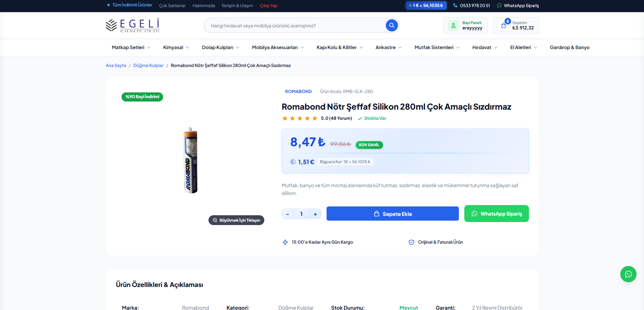The height and width of the screenshot is (310, 644).
Task: Click the five-star rating stars
Action: (300, 118)
